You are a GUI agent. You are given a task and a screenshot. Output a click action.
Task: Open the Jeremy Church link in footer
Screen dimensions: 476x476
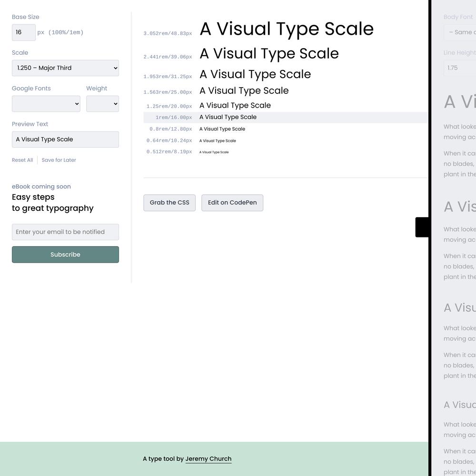coord(208,459)
